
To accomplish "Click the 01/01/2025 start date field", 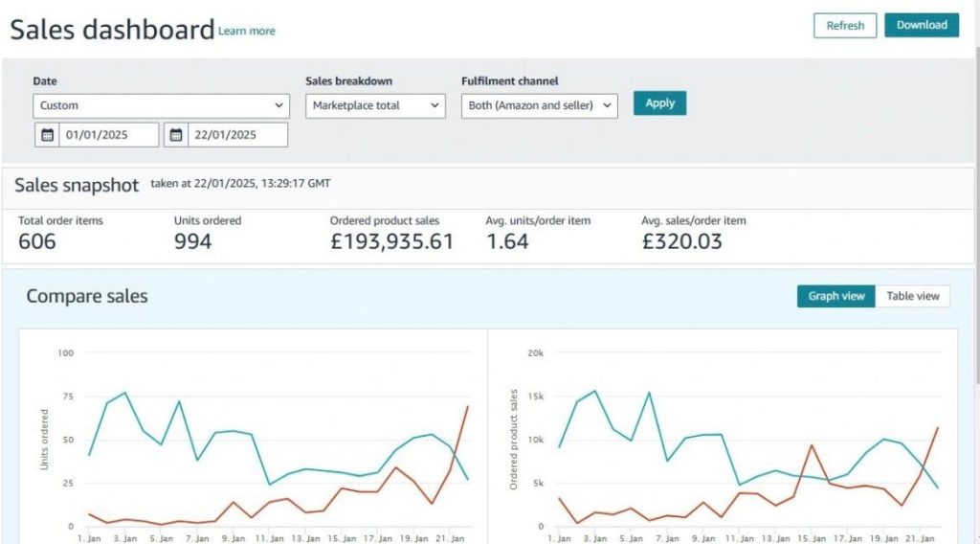I will coord(108,135).
